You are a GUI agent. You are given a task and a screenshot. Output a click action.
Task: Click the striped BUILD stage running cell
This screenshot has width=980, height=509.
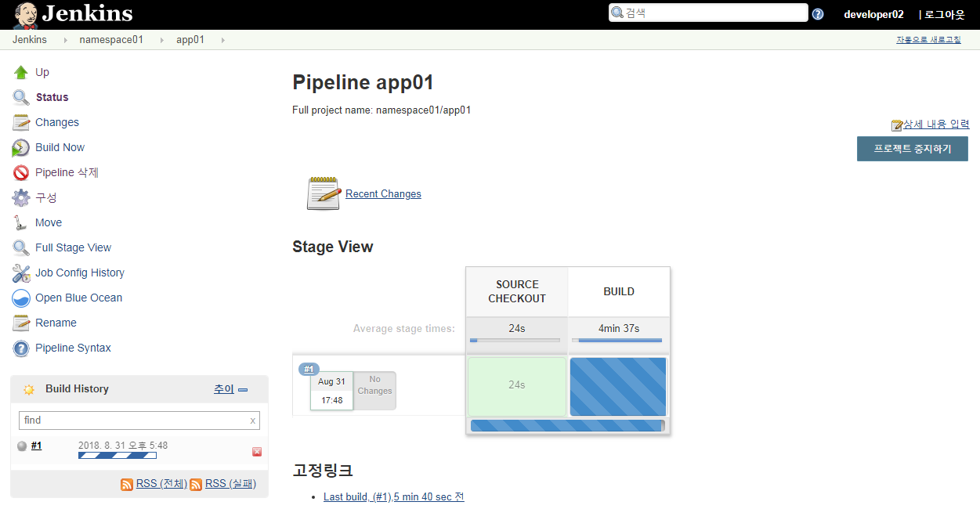point(618,387)
